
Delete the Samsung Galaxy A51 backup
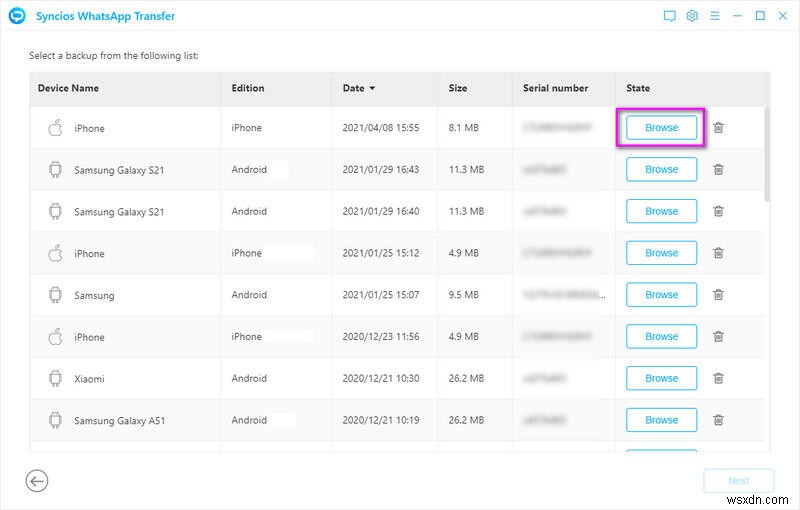pyautogui.click(x=718, y=420)
